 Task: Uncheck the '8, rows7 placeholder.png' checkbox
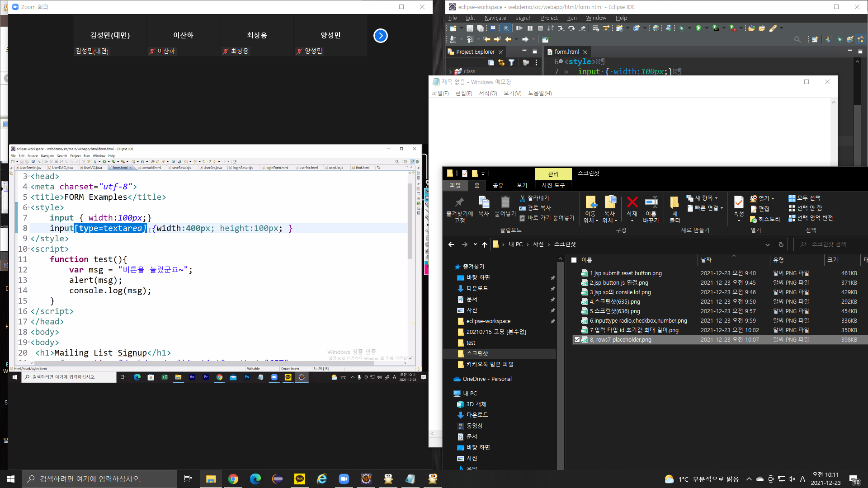pos(577,340)
